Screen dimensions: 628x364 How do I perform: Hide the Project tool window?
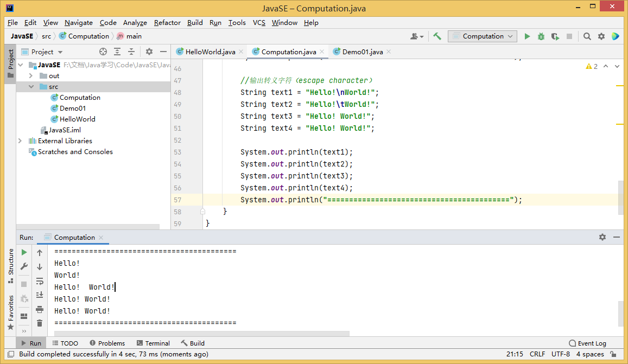coord(163,52)
